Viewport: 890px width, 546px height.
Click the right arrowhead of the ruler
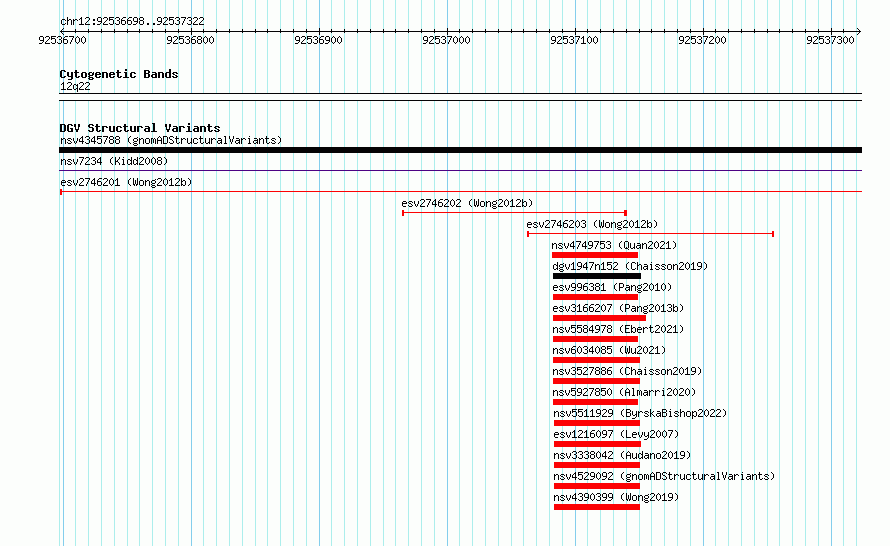pos(859,31)
